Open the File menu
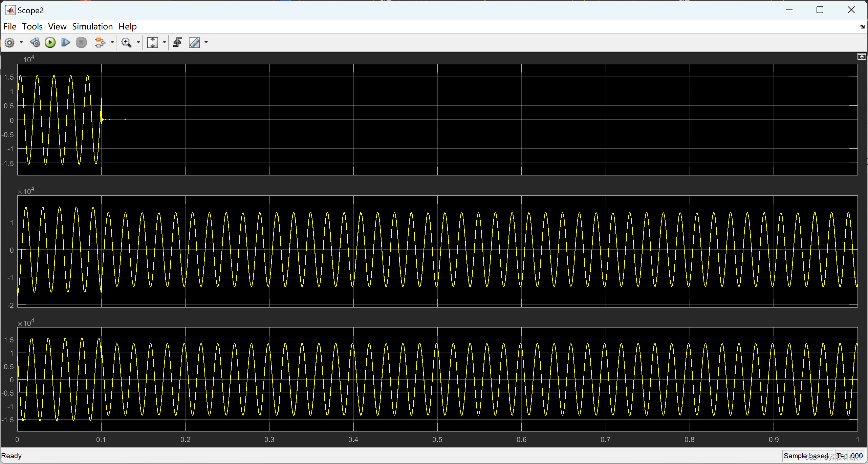The width and height of the screenshot is (868, 464). click(x=10, y=26)
